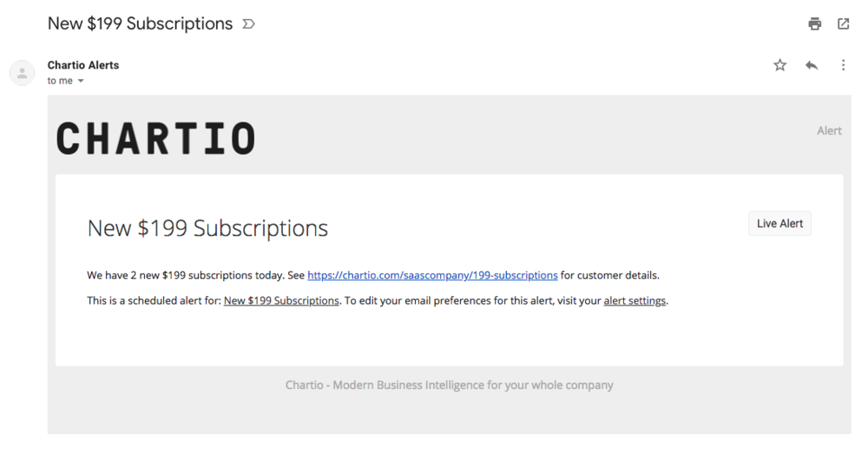Click the New $199 Subscriptions email subject
This screenshot has width=868, height=454.
pos(140,23)
